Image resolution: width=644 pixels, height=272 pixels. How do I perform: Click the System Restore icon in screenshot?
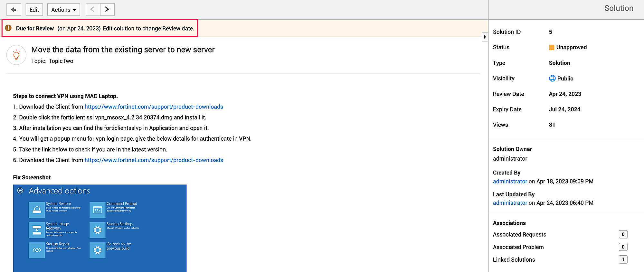point(37,210)
